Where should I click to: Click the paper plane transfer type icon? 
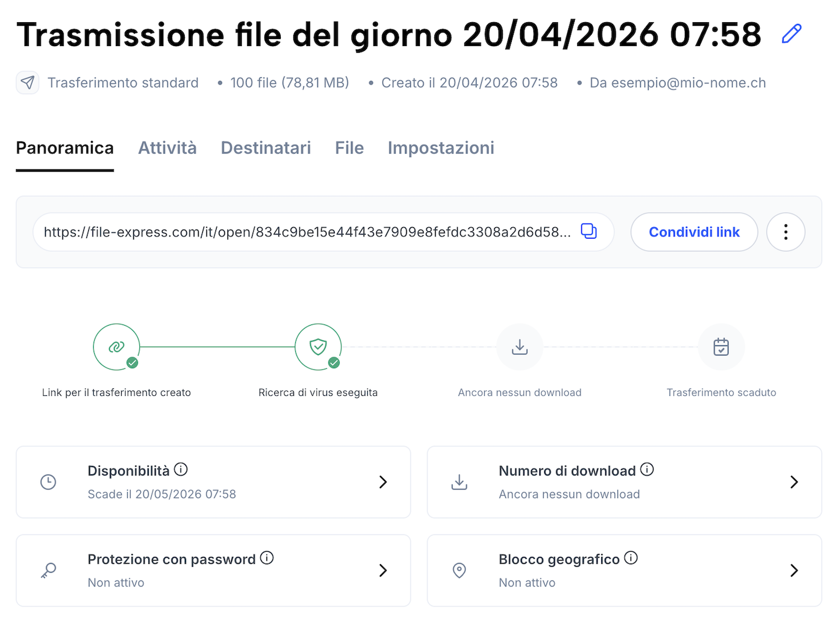click(28, 82)
